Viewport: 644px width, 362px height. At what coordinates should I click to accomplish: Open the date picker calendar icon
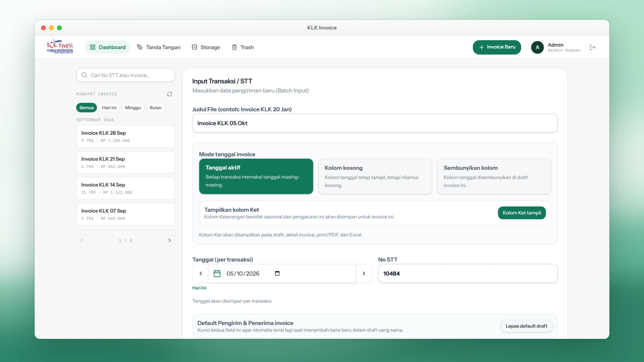[x=277, y=274]
